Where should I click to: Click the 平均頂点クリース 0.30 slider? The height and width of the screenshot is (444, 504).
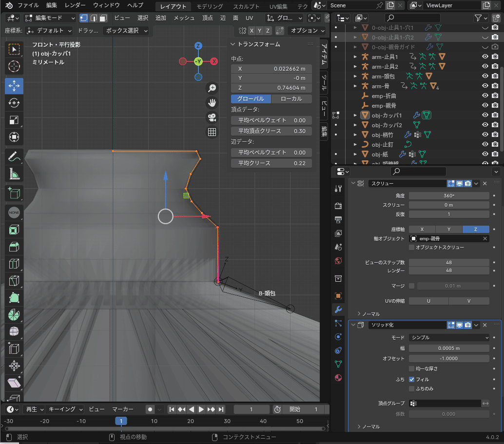[x=271, y=131]
